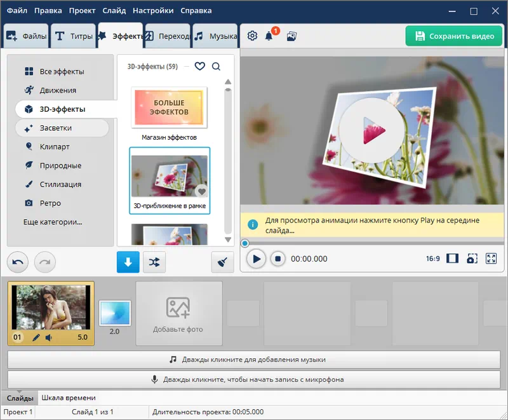The image size is (508, 420).
Task: Open the effects search magnifier
Action: (x=216, y=67)
